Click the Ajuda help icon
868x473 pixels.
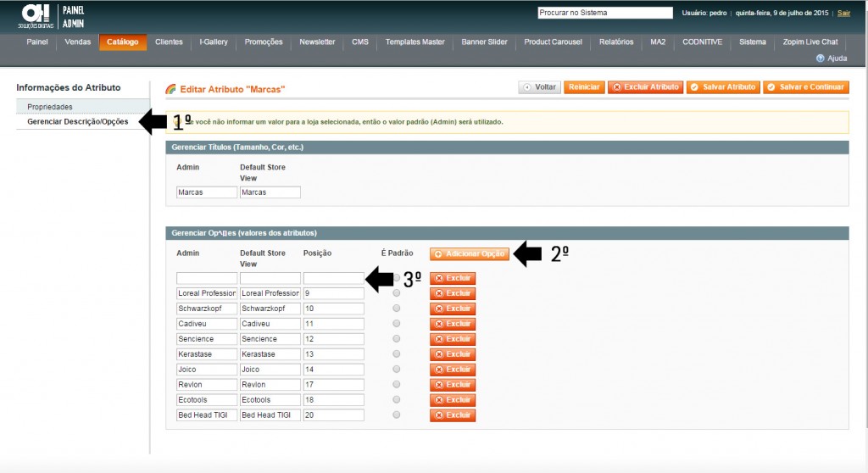point(821,58)
